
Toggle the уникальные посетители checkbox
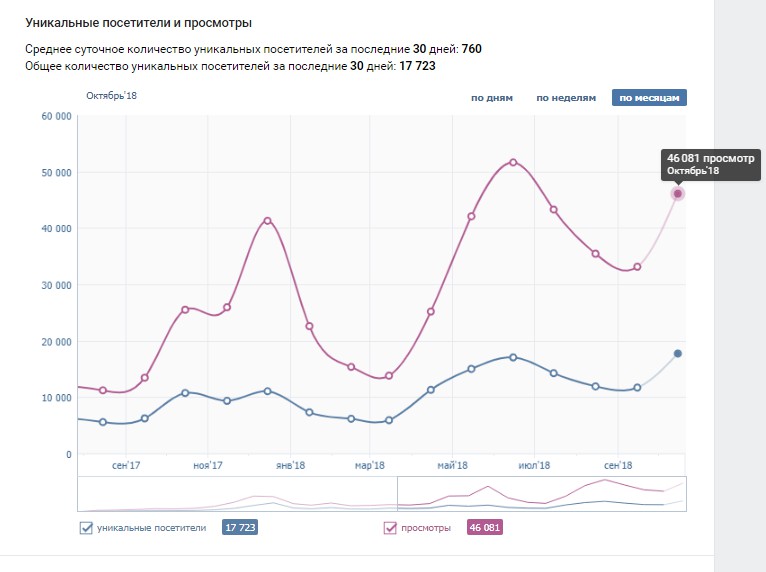pos(86,528)
